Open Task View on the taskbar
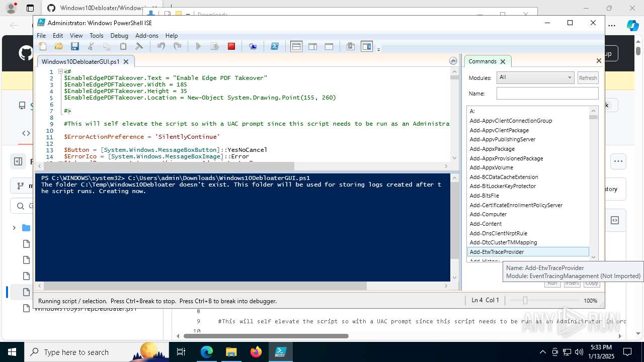Screen dimensions: 644x362 (x=182, y=352)
